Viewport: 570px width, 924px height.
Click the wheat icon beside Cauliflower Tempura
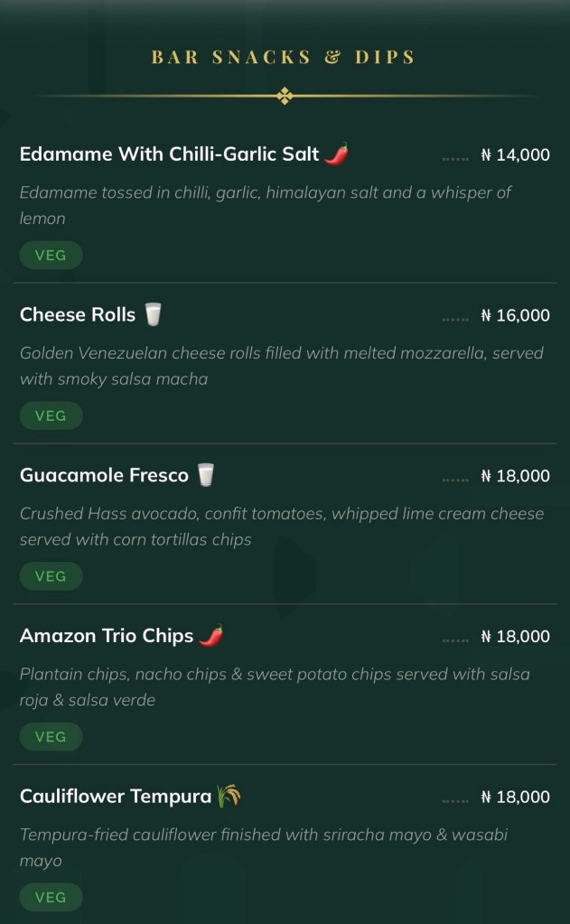tap(229, 797)
